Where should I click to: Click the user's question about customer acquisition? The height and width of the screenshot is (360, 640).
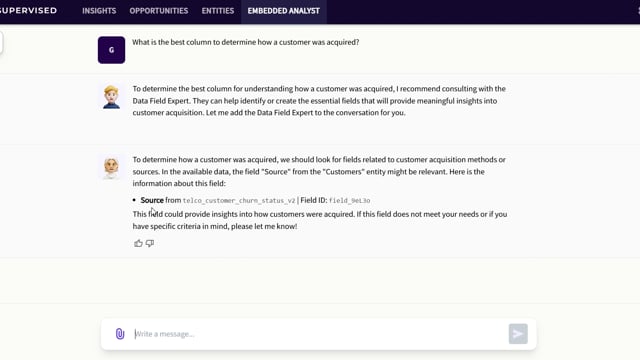point(246,42)
